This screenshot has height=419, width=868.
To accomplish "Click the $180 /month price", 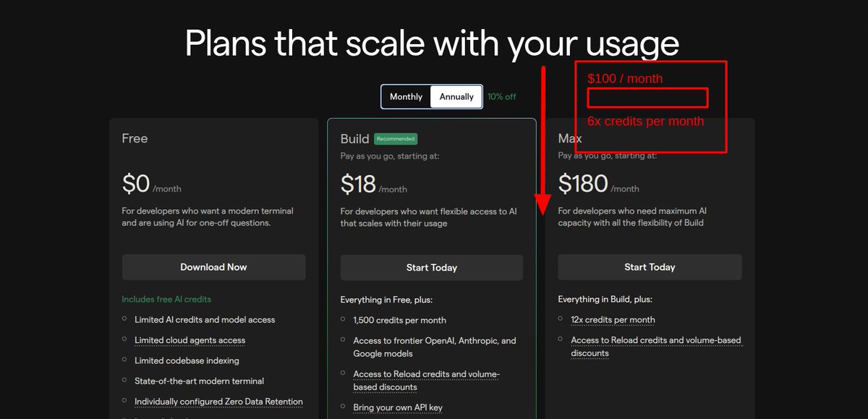I will [x=599, y=185].
